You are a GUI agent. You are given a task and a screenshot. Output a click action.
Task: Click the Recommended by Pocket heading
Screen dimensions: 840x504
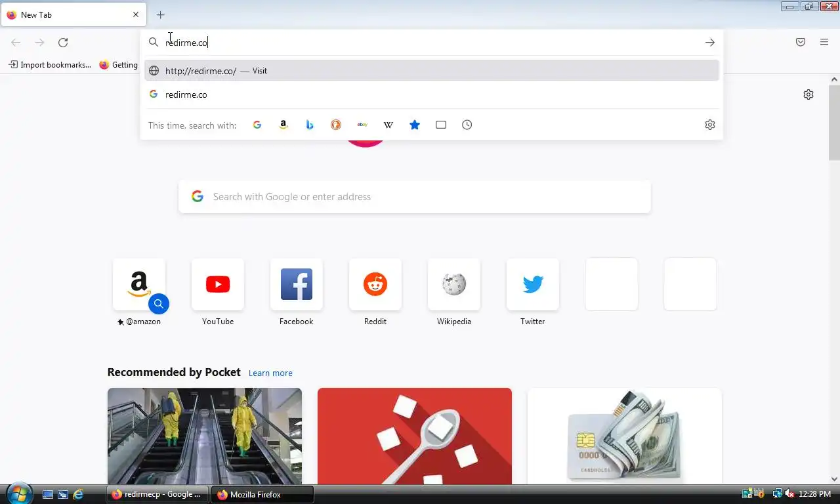click(x=174, y=372)
